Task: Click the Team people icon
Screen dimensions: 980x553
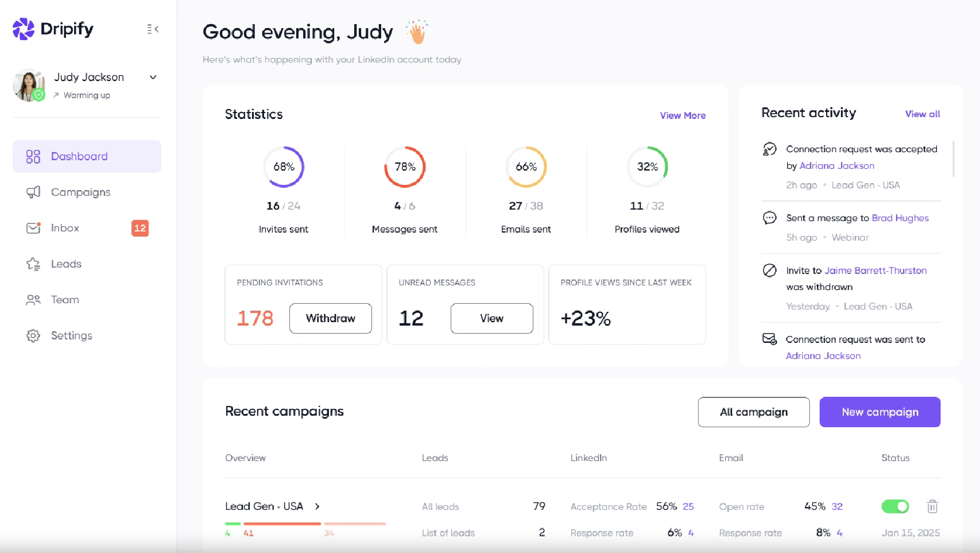Action: click(x=33, y=300)
